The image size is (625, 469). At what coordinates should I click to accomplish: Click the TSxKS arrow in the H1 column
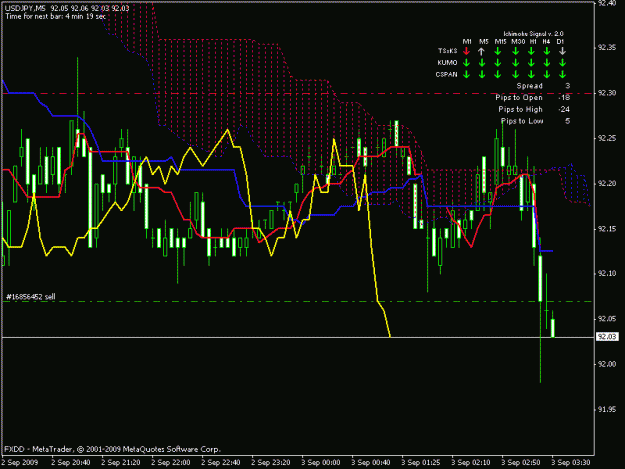[531, 51]
